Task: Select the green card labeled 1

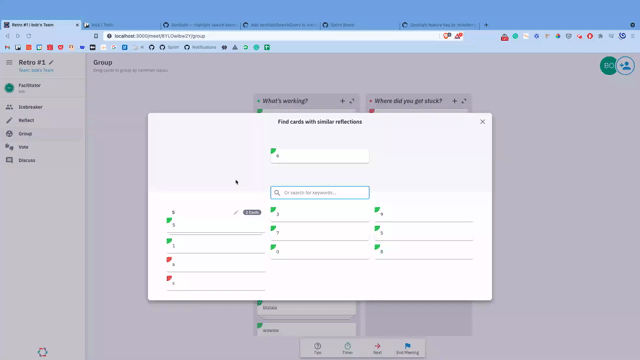Action: coord(216,245)
